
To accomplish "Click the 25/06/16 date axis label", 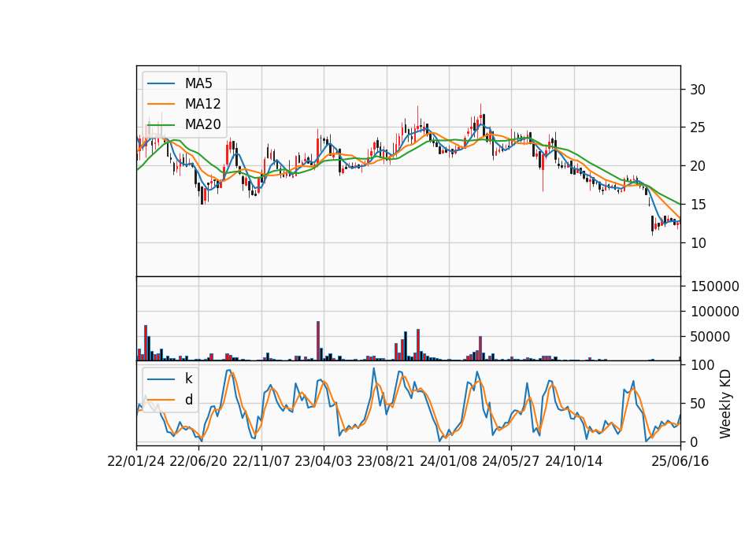I will (x=680, y=461).
